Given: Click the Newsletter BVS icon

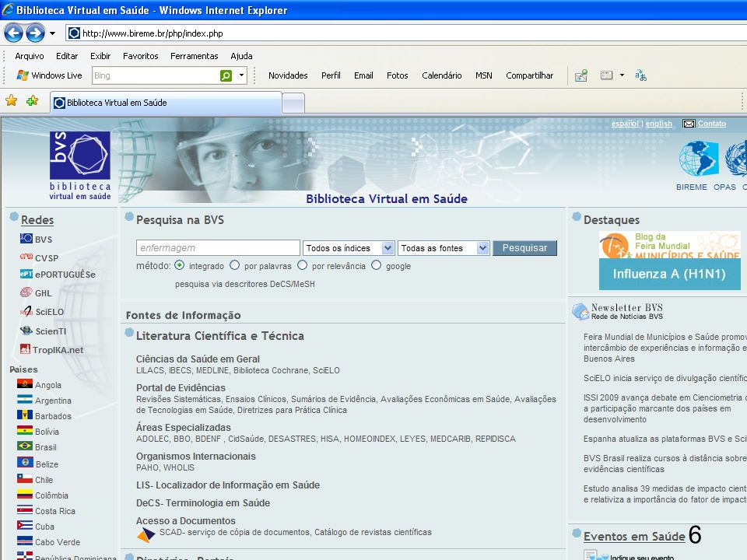Looking at the screenshot, I should (580, 311).
